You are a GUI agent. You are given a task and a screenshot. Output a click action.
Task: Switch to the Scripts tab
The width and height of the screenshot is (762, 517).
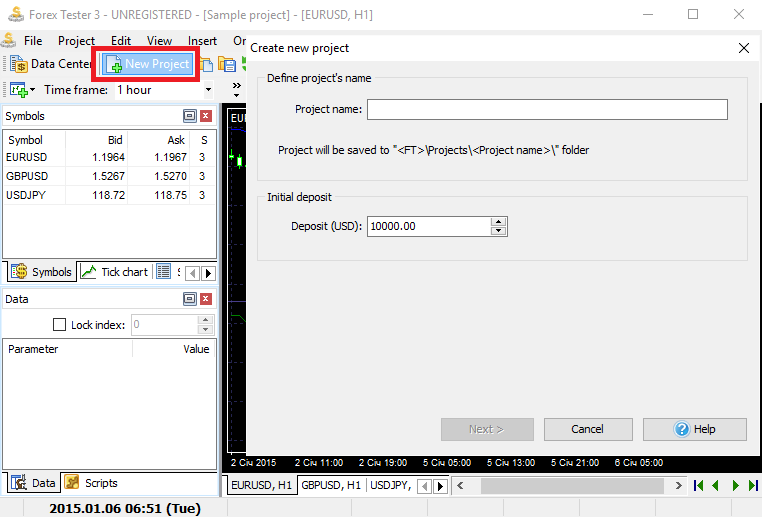tap(91, 483)
